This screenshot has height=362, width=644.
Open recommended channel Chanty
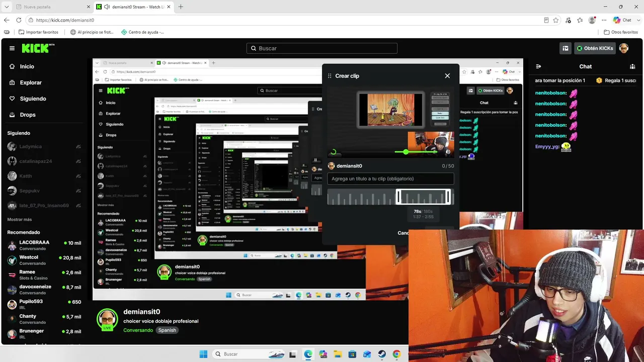point(44,319)
